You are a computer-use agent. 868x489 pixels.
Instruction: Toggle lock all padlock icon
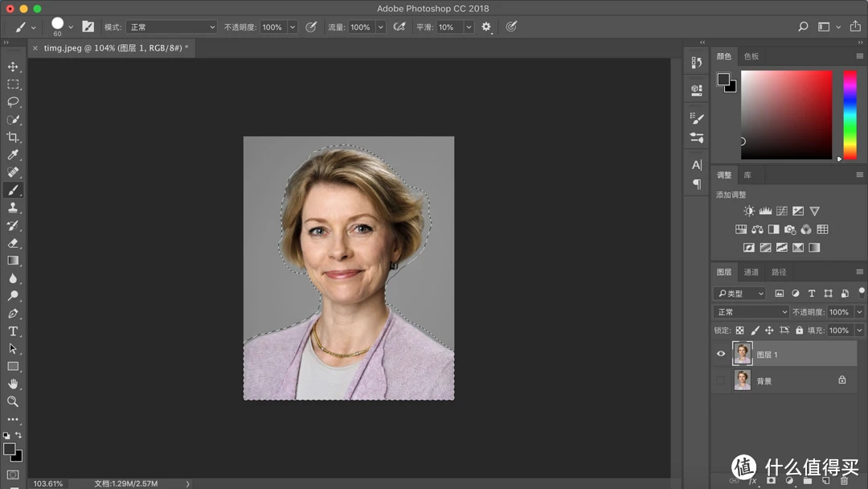799,330
